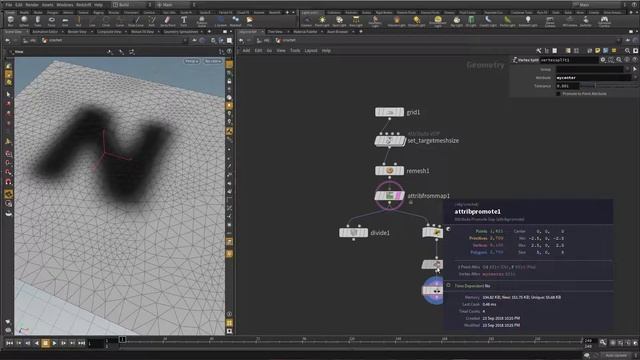Stop timeline playback

tap(45, 343)
